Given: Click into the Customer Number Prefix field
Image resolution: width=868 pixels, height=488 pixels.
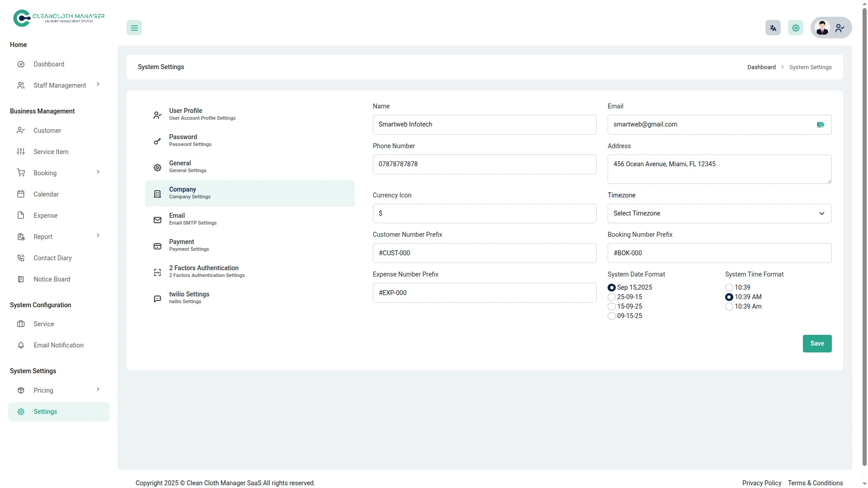Looking at the screenshot, I should point(484,253).
